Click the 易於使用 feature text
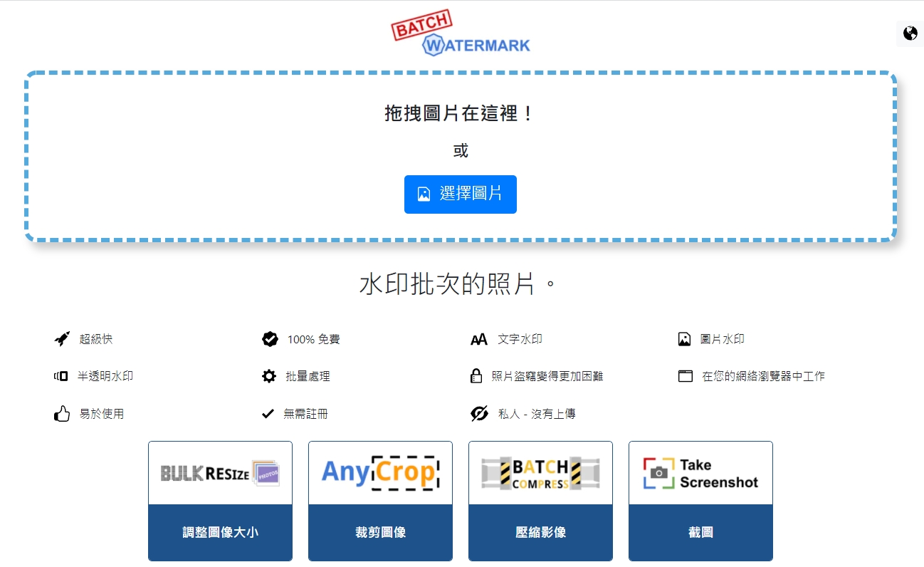The height and width of the screenshot is (567, 924). [x=101, y=413]
